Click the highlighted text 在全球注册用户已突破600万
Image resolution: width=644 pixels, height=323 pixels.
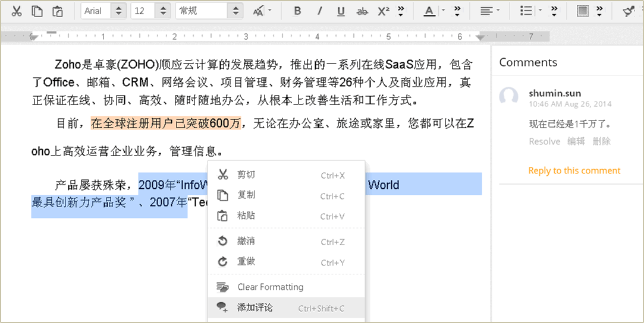click(165, 123)
